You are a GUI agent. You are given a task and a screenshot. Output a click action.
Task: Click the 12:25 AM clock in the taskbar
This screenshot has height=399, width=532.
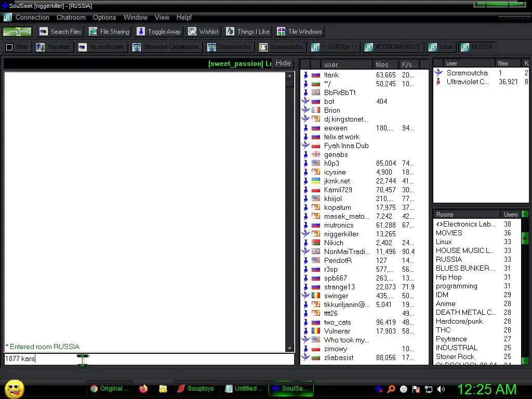pos(487,389)
